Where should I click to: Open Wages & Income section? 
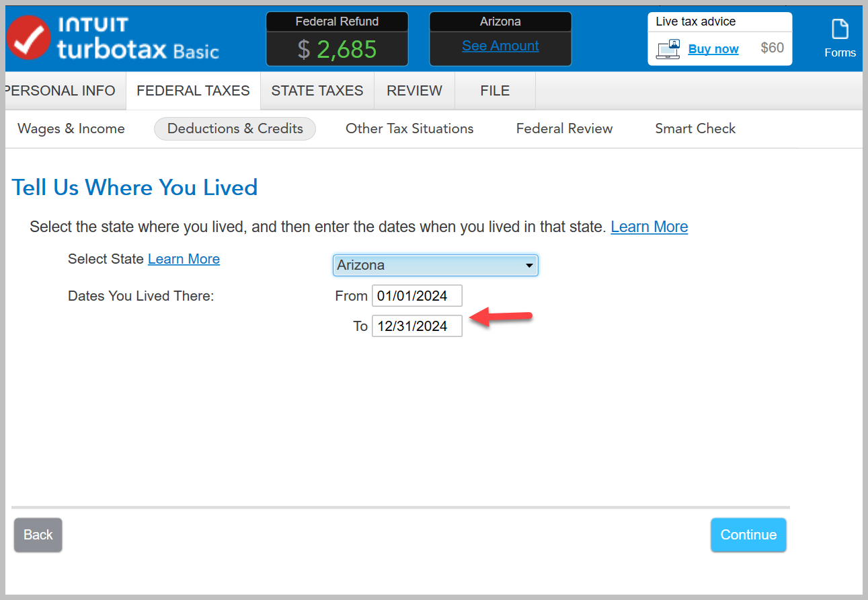click(71, 128)
